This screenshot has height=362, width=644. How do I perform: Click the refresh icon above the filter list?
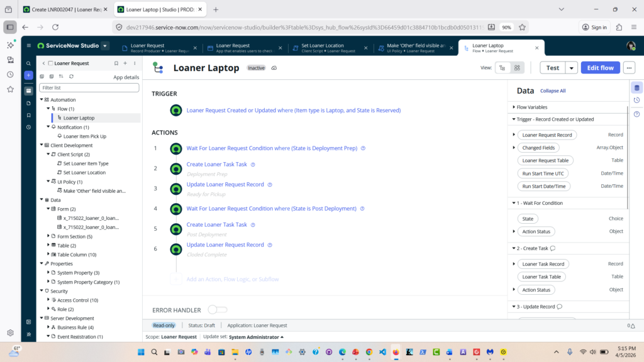pos(71,77)
